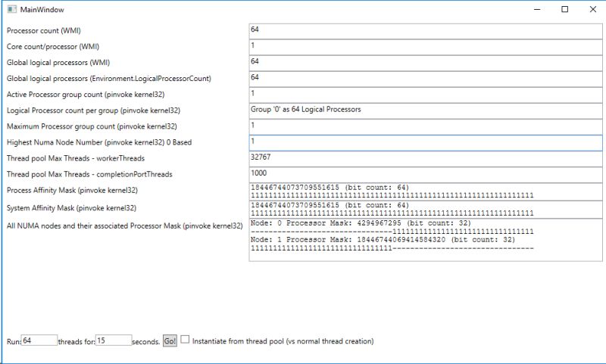The width and height of the screenshot is (606, 364).
Task: Click the 'Processor count (WMI)' label
Action: (44, 30)
